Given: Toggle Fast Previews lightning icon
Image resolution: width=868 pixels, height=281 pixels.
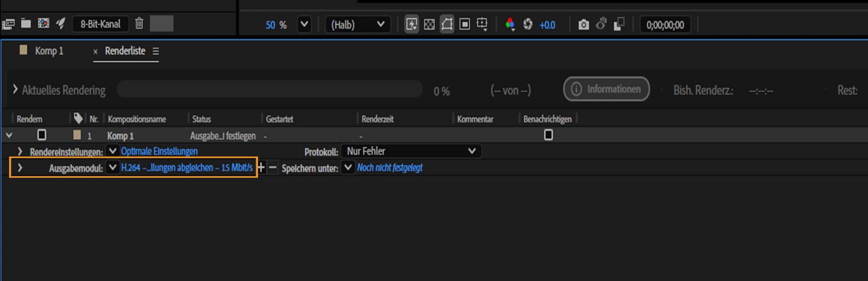Looking at the screenshot, I should 411,24.
